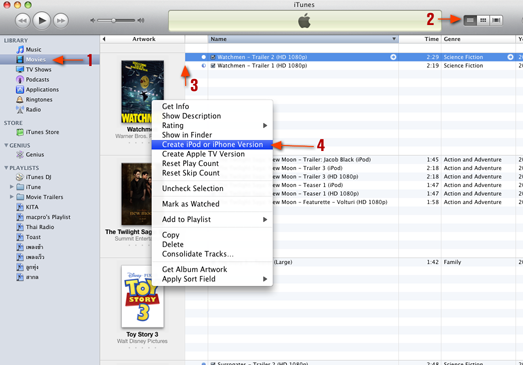Open the Toast playlist
The width and height of the screenshot is (523, 365).
pos(33,237)
